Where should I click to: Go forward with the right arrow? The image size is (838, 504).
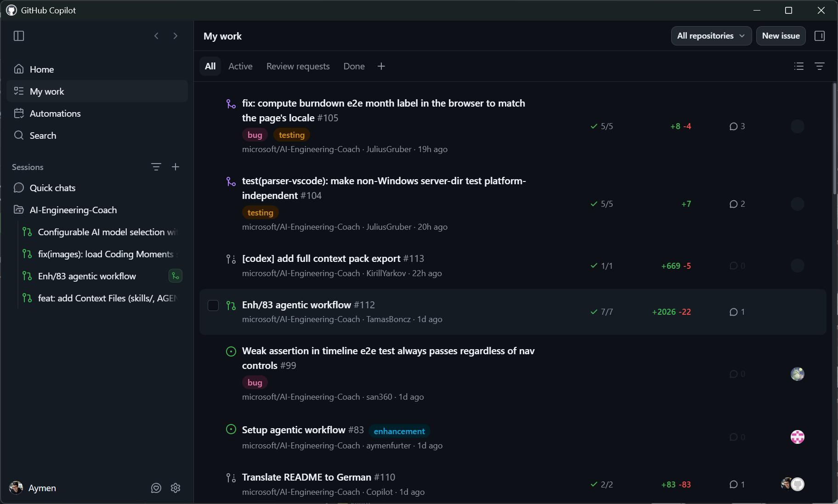(x=175, y=36)
